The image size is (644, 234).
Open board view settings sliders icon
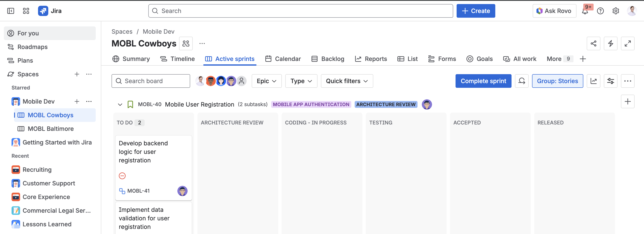pos(611,81)
